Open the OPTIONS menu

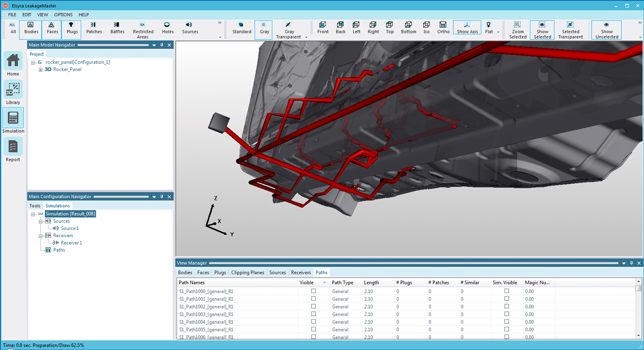pos(63,15)
